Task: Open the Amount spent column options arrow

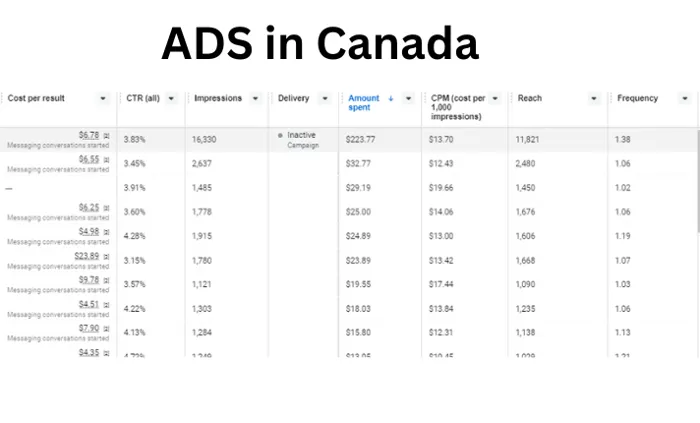Action: 408,98
